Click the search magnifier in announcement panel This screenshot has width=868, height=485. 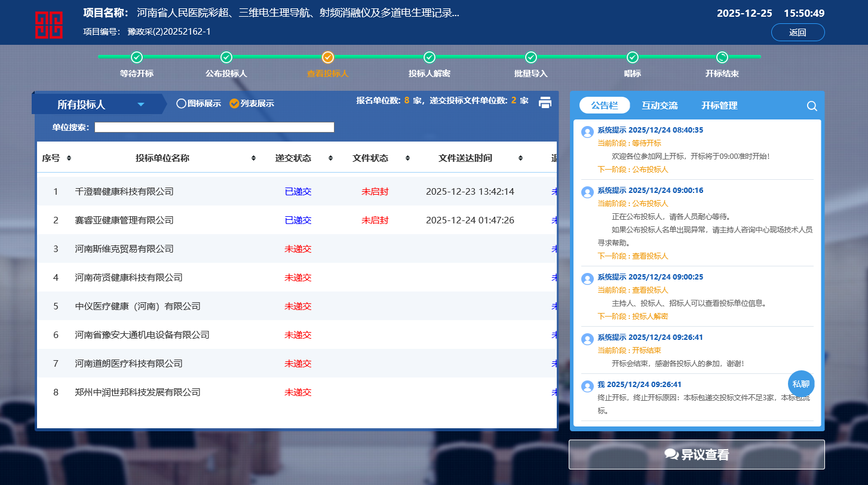coord(812,106)
